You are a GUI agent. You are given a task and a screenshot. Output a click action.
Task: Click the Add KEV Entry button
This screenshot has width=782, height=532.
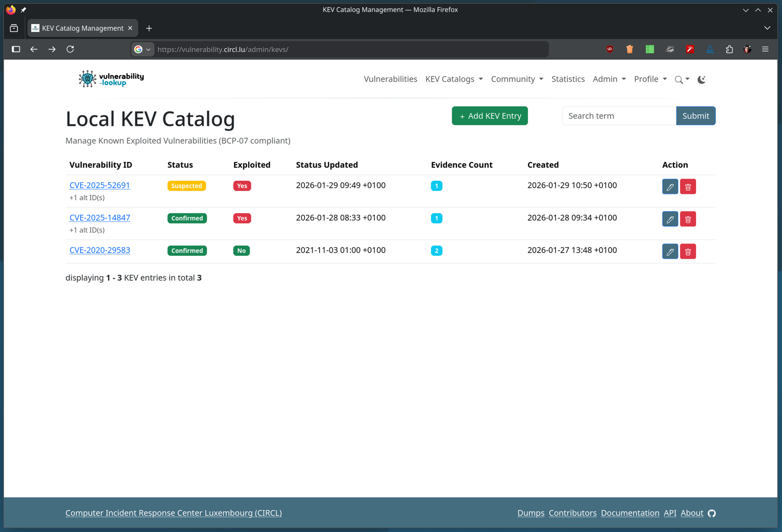[489, 116]
